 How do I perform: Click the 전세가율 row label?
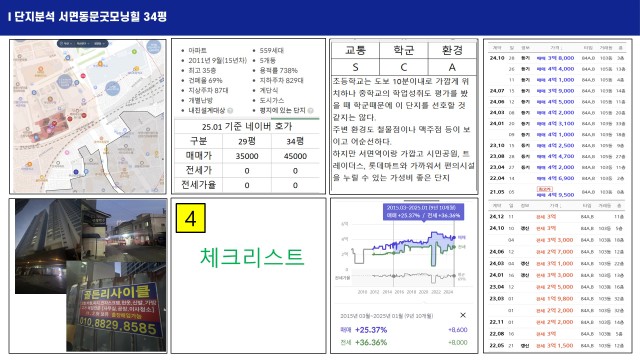[198, 185]
